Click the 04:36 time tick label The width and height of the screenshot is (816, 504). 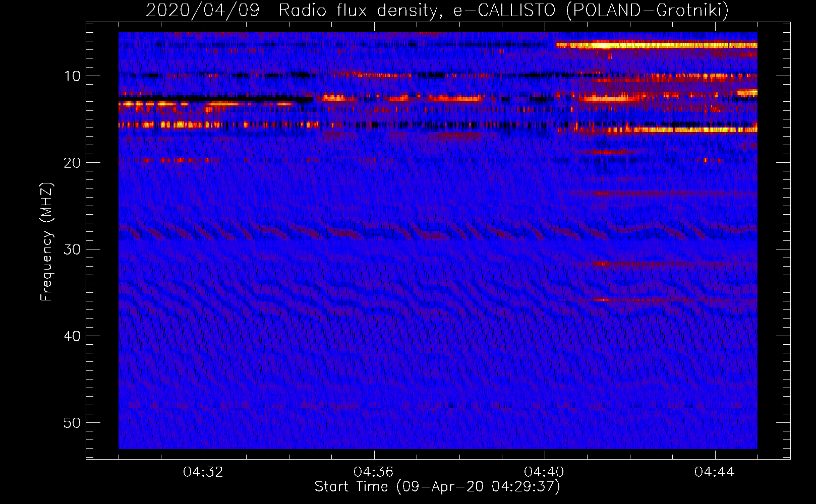click(x=374, y=472)
